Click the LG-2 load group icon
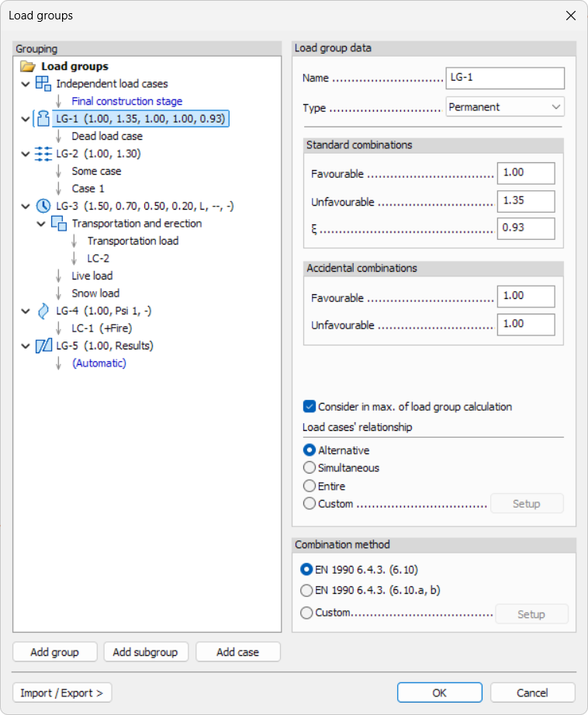 (43, 154)
